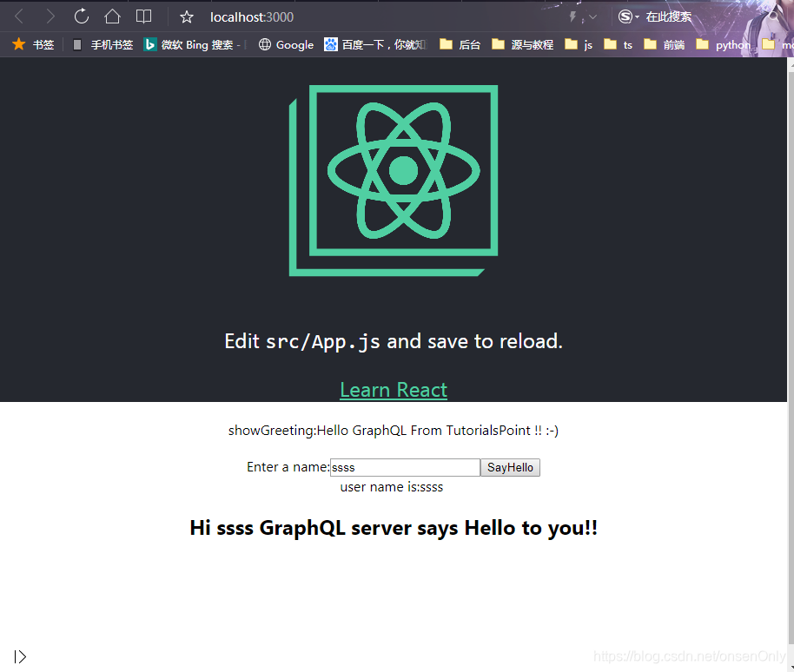Open the Google bookmark
The height and width of the screenshot is (672, 794).
(x=286, y=44)
